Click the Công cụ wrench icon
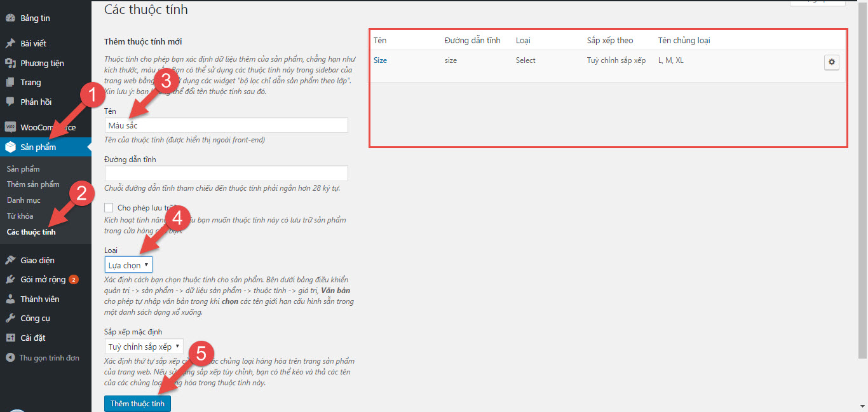The height and width of the screenshot is (412, 868). click(10, 318)
